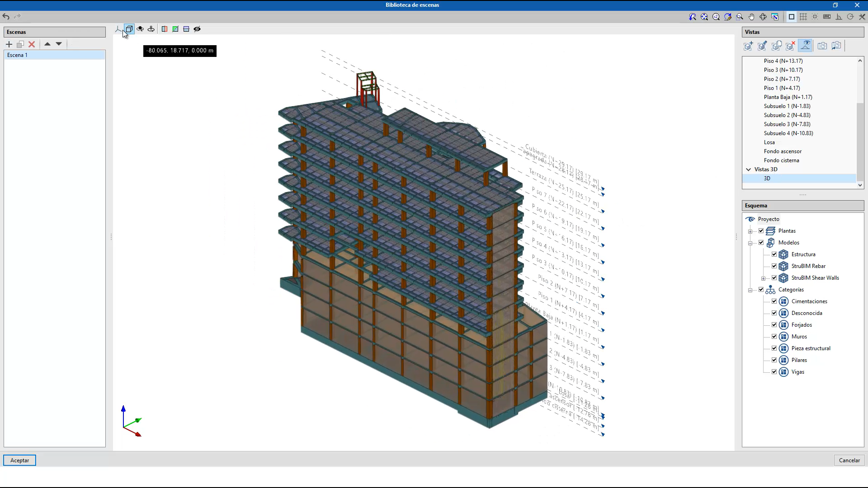Add a new scene with the plus icon
868x488 pixels.
pos(9,44)
